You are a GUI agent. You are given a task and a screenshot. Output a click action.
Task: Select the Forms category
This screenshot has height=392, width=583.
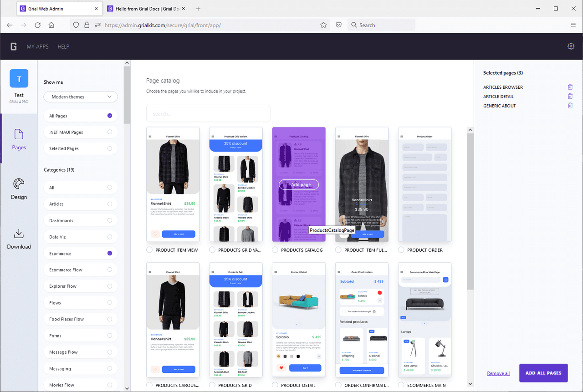(x=81, y=336)
